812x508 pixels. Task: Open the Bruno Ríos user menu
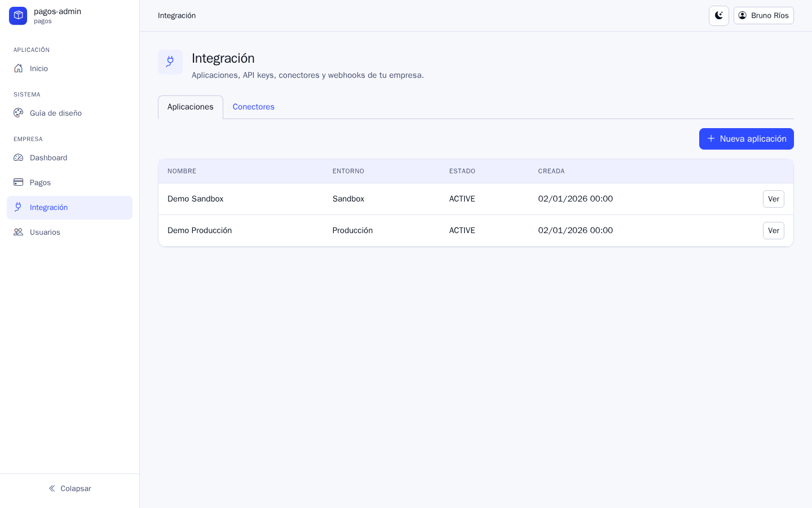click(764, 16)
